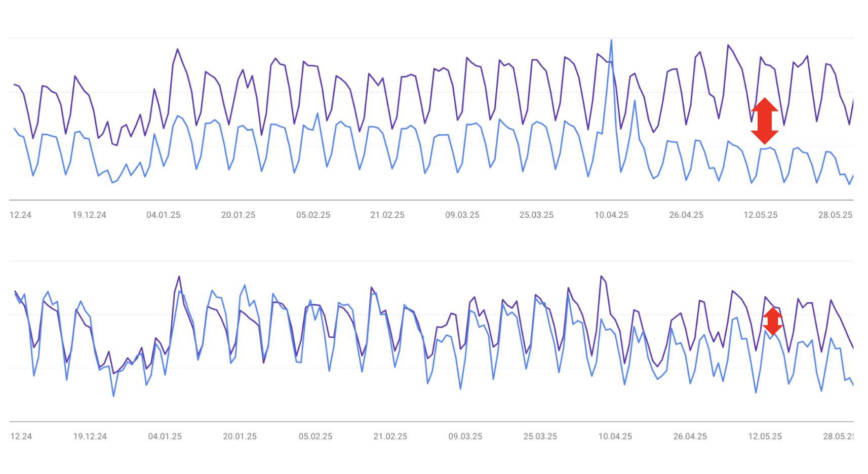Click the red double arrow in bottom chart
The image size is (868, 474).
(772, 321)
